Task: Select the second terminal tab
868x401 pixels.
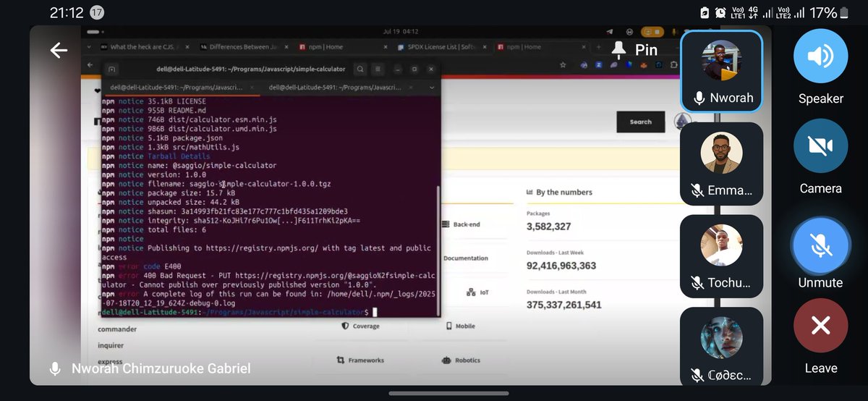Action: point(340,87)
